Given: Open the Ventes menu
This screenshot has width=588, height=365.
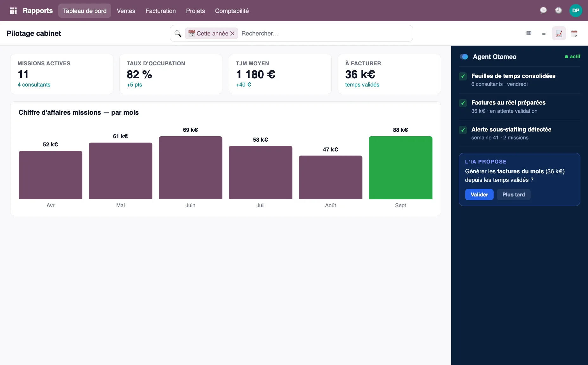Looking at the screenshot, I should click(126, 11).
